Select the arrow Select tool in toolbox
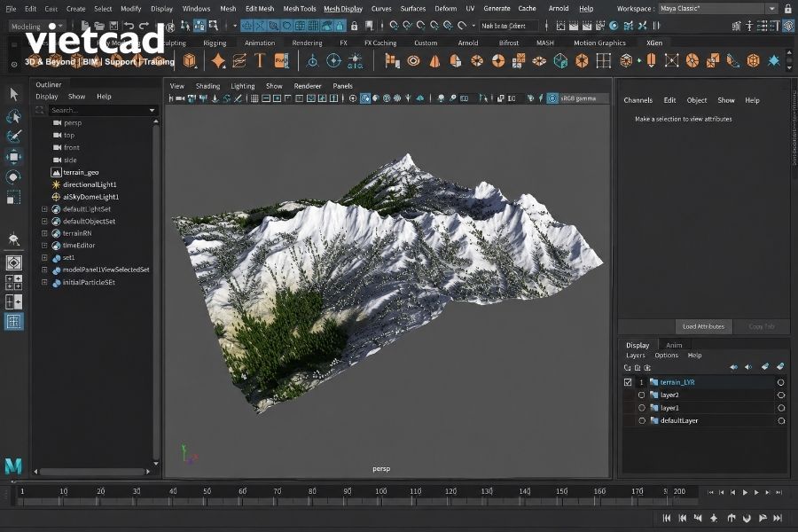 (x=13, y=94)
